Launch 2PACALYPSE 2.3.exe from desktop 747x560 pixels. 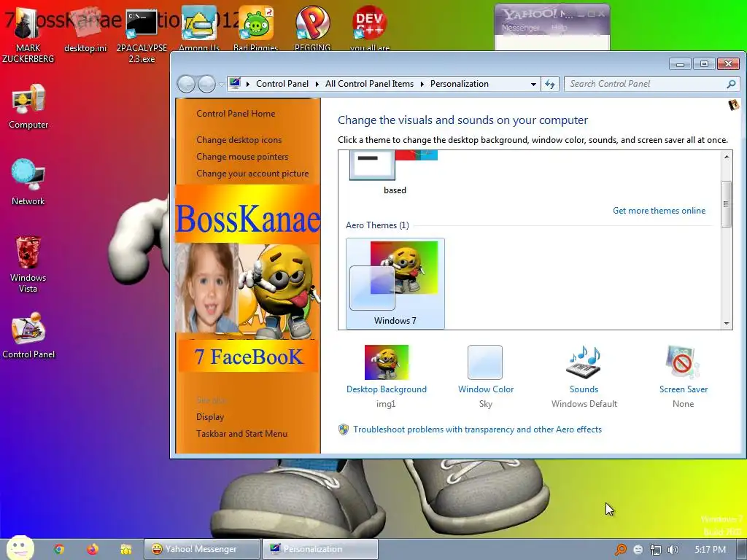click(x=142, y=34)
